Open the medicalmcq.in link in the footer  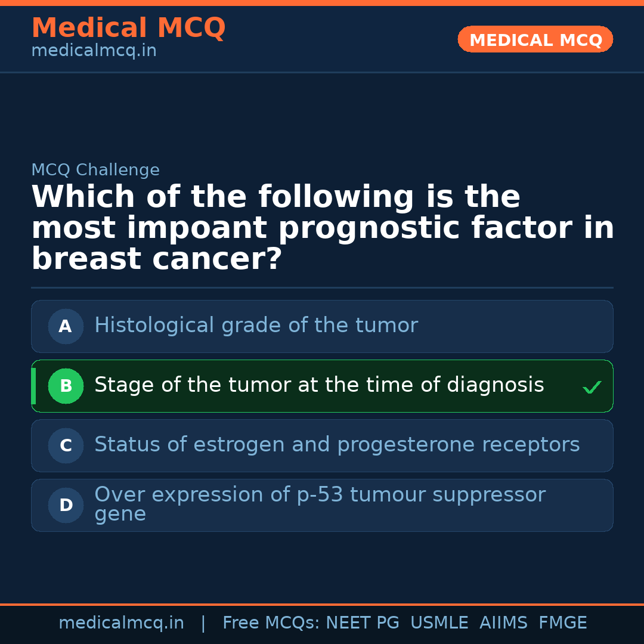click(121, 623)
